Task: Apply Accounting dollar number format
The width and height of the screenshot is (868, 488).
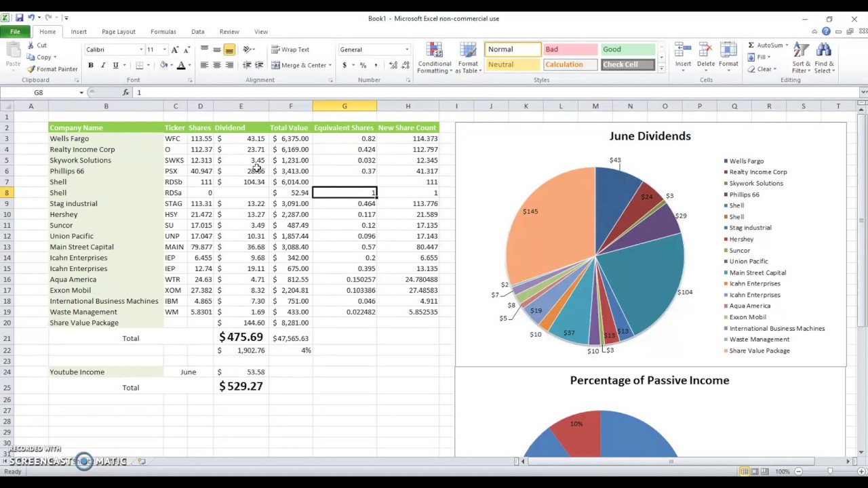Action: 344,65
